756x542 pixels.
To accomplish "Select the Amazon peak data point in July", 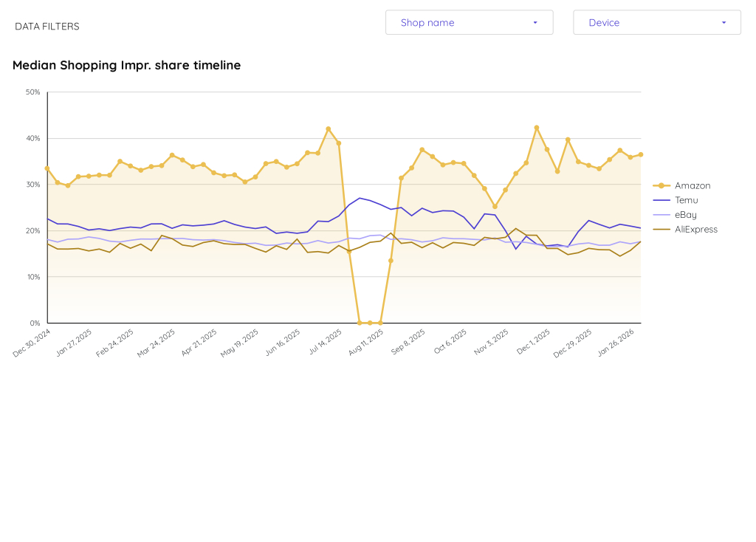I will point(327,127).
